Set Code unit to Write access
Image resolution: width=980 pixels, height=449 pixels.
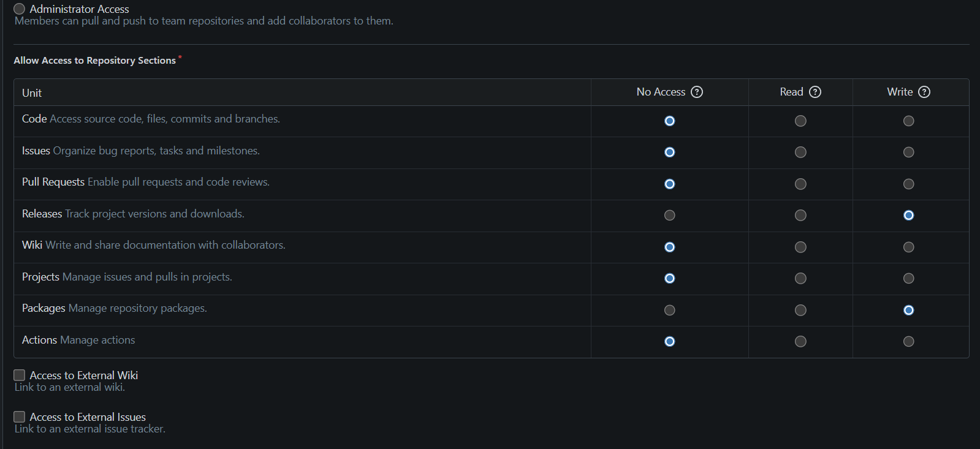pyautogui.click(x=908, y=121)
